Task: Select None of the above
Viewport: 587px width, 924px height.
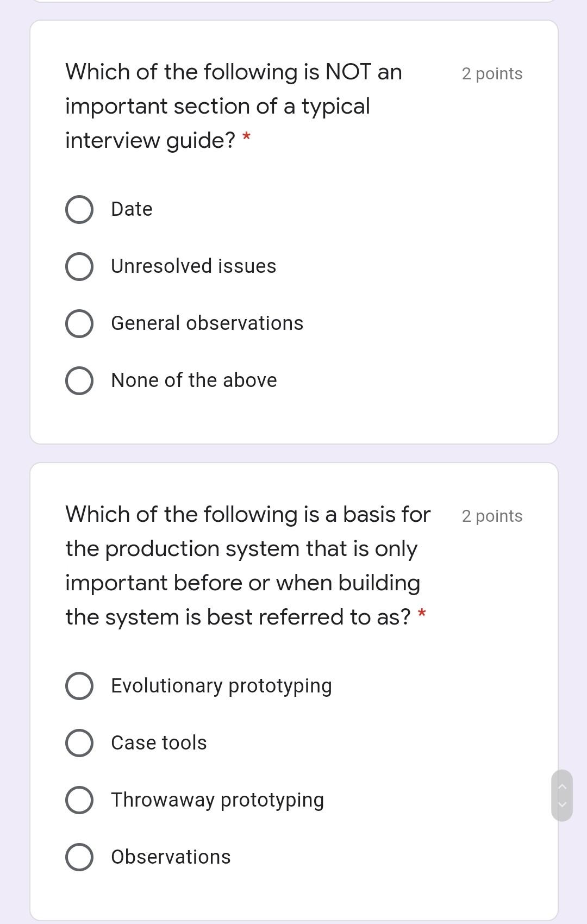Action: (79, 380)
